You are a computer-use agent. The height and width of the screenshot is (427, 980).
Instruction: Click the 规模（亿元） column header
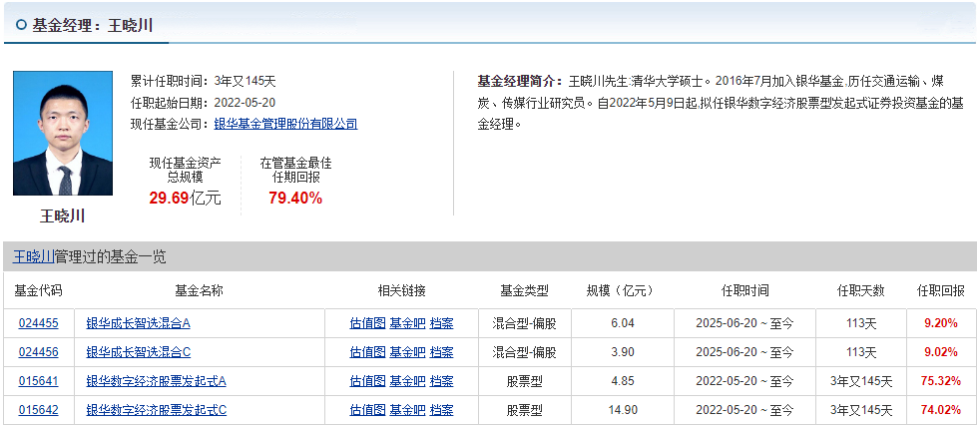coord(623,290)
